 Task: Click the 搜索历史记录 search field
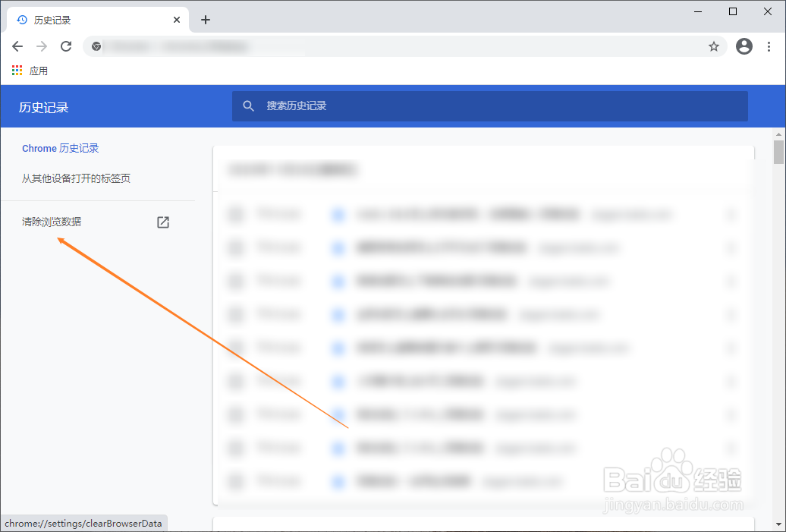pos(490,106)
